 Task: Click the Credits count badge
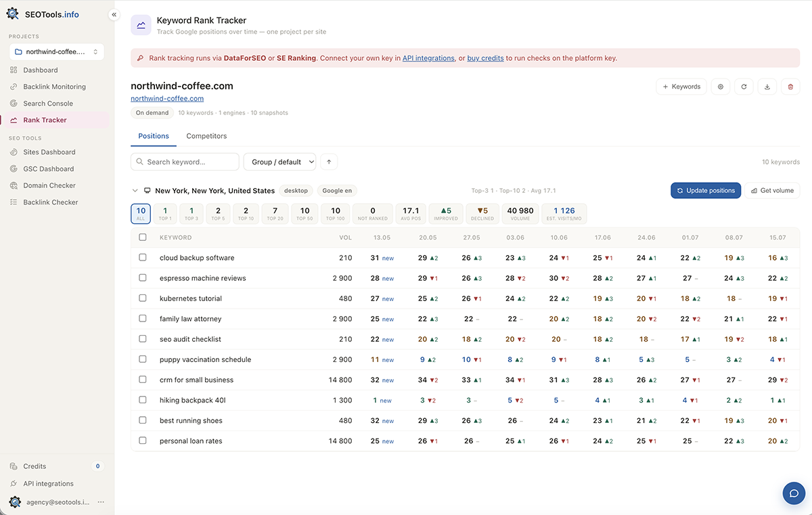point(97,466)
